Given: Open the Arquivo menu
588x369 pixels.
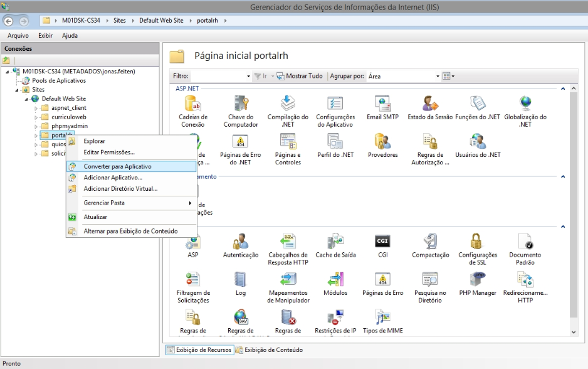Looking at the screenshot, I should [x=18, y=36].
